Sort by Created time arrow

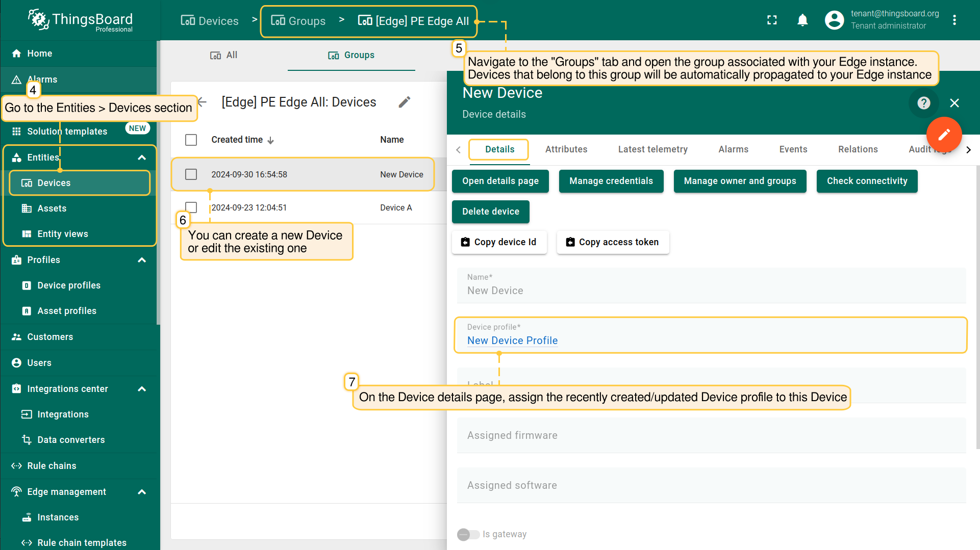point(271,140)
